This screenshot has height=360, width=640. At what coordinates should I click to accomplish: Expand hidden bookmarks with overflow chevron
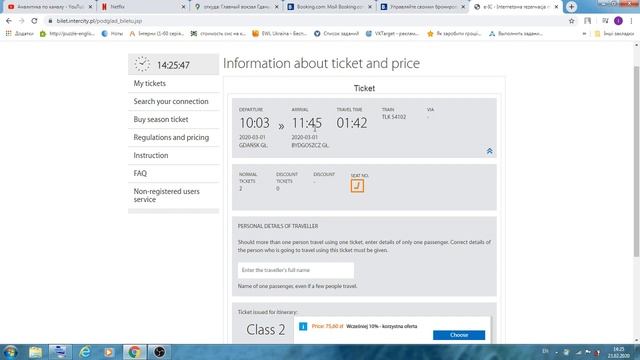coord(584,34)
